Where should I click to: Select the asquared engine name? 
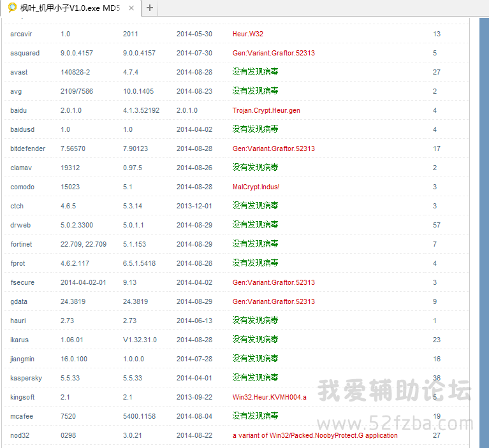25,53
